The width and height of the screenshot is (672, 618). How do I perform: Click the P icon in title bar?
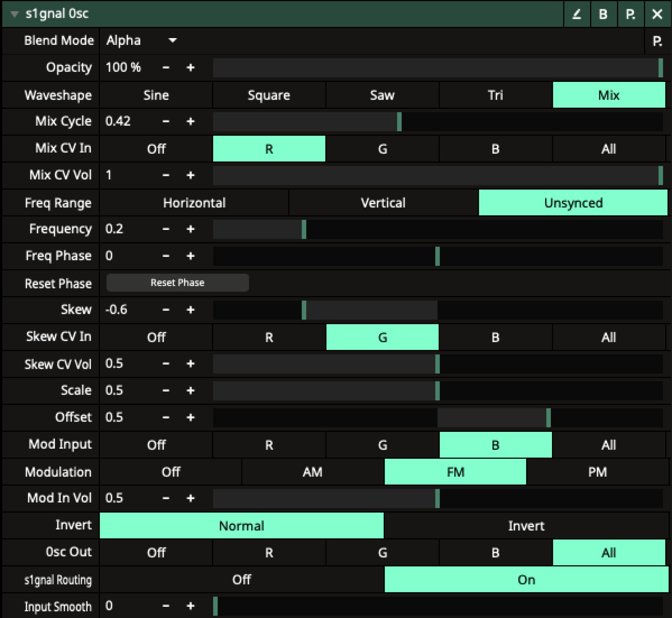click(630, 14)
